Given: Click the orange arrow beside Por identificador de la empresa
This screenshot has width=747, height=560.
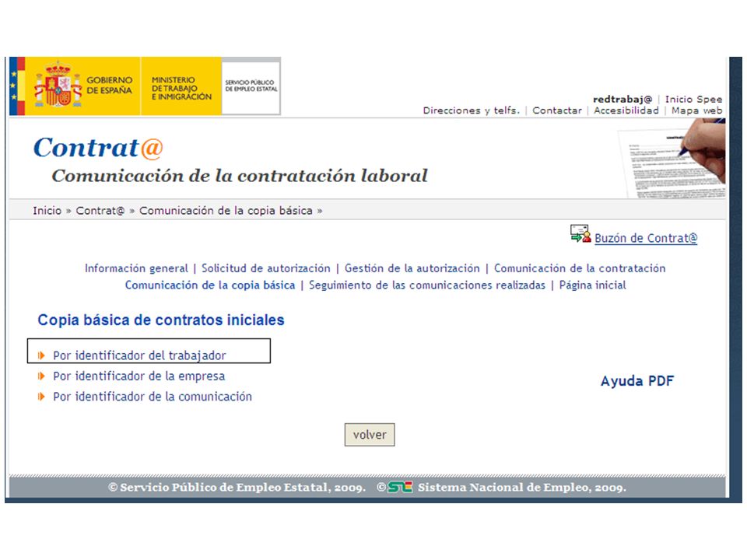Looking at the screenshot, I should click(x=41, y=376).
